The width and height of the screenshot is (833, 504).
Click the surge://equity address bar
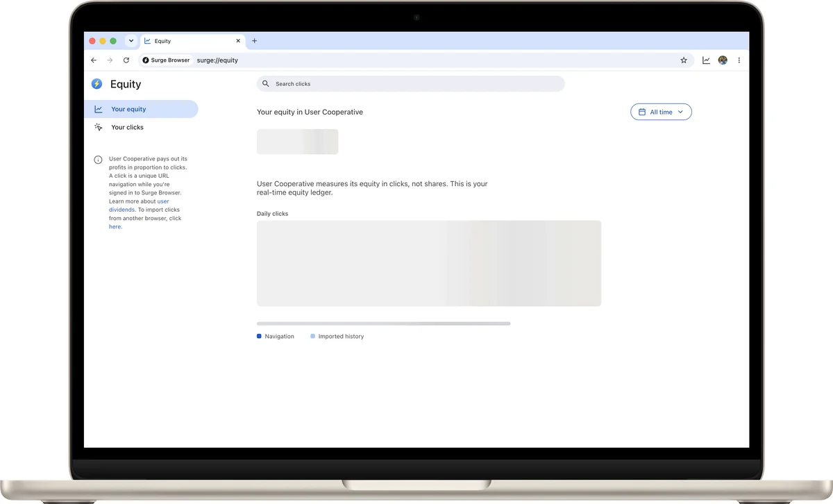pos(416,60)
